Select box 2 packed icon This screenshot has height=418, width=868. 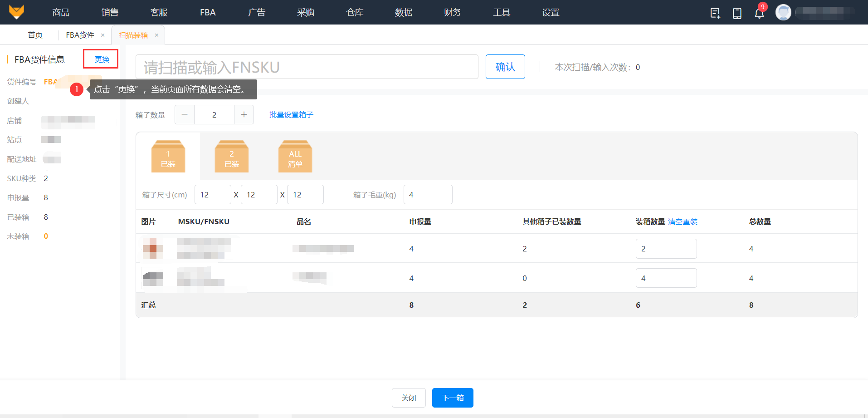pyautogui.click(x=231, y=157)
